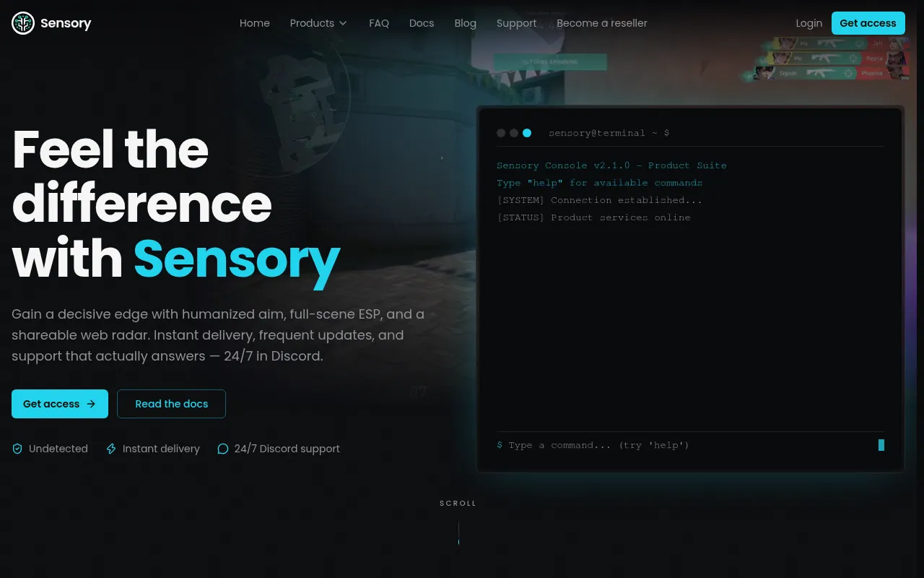Open the Blog nav item

[466, 23]
